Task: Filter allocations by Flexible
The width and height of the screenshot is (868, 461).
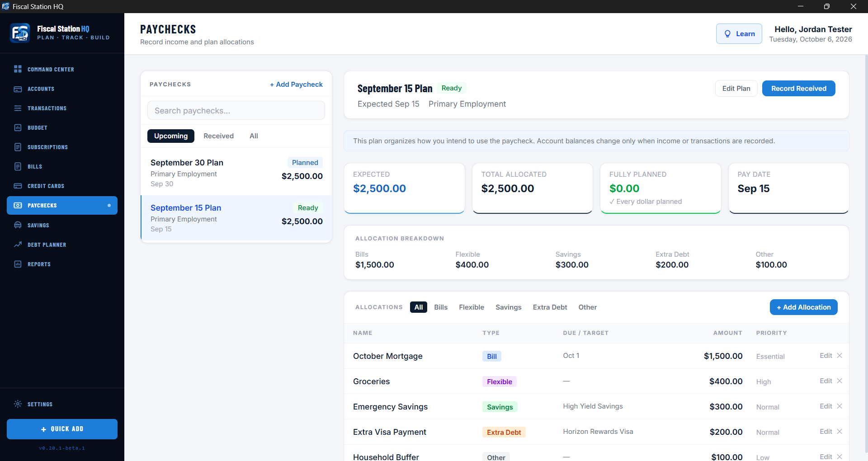Action: pos(472,307)
